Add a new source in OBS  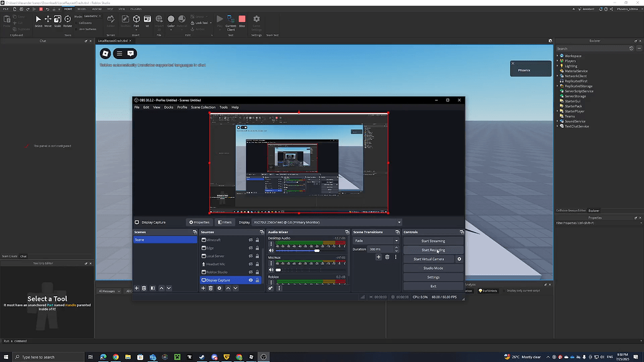point(204,288)
